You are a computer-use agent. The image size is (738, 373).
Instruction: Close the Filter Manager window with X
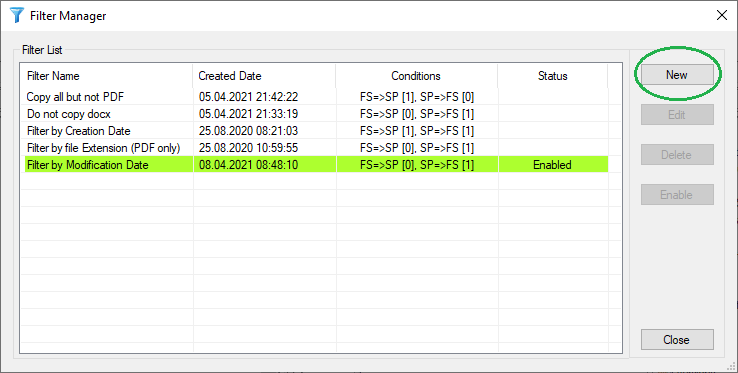(x=722, y=16)
